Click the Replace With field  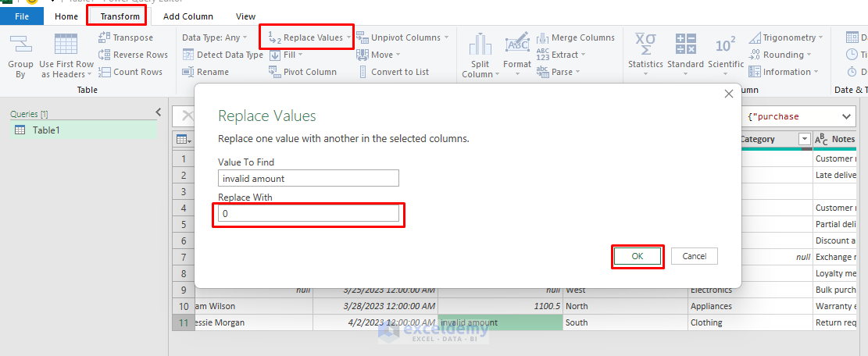pyautogui.click(x=309, y=213)
